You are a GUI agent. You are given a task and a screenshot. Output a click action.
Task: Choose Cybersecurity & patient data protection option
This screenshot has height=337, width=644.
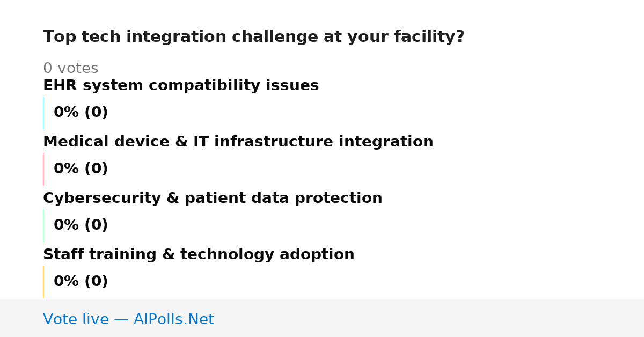click(213, 199)
